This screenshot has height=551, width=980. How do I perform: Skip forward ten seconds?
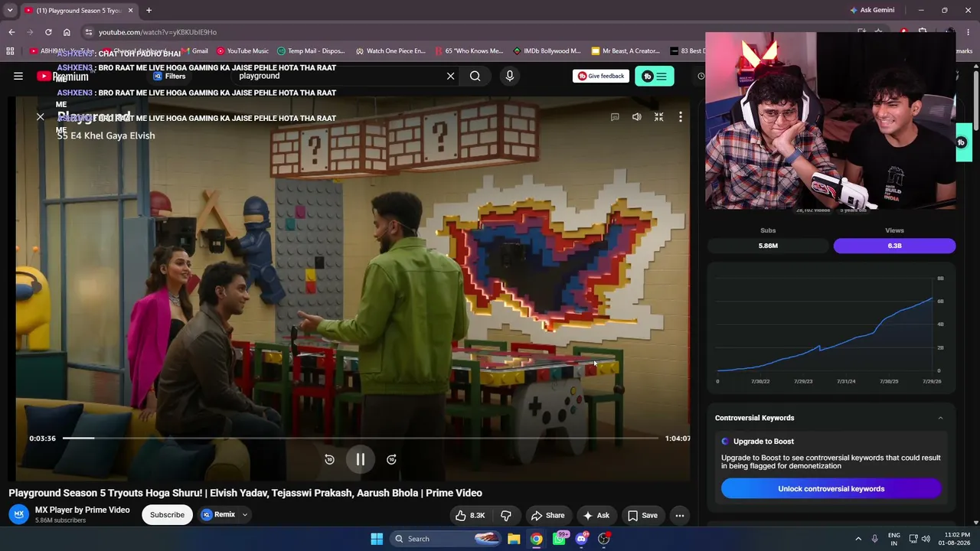[x=391, y=459]
